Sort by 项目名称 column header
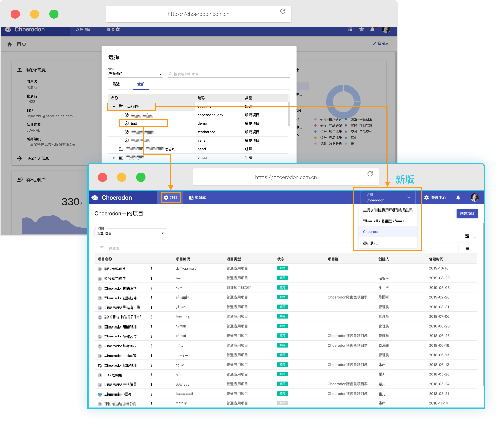The width and height of the screenshot is (504, 428). (x=105, y=259)
